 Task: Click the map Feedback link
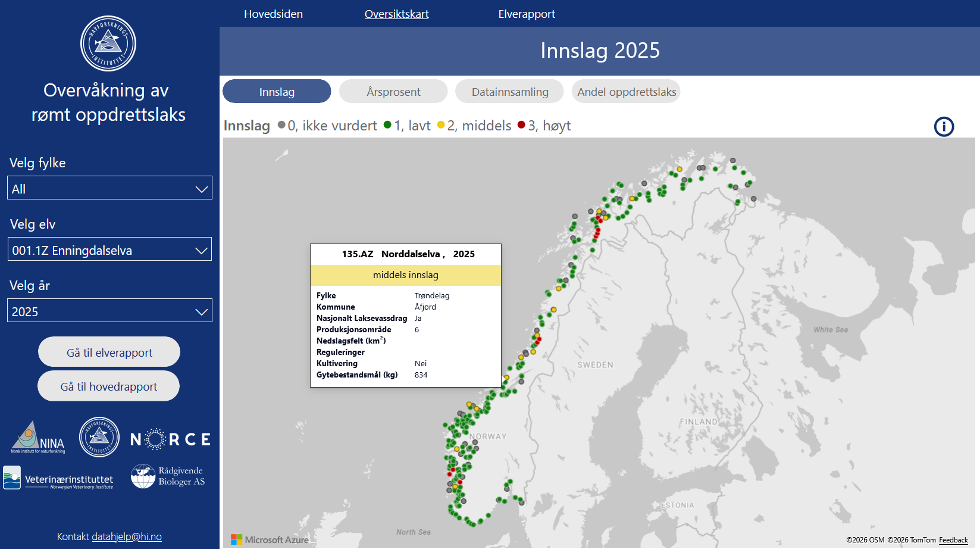(x=953, y=540)
